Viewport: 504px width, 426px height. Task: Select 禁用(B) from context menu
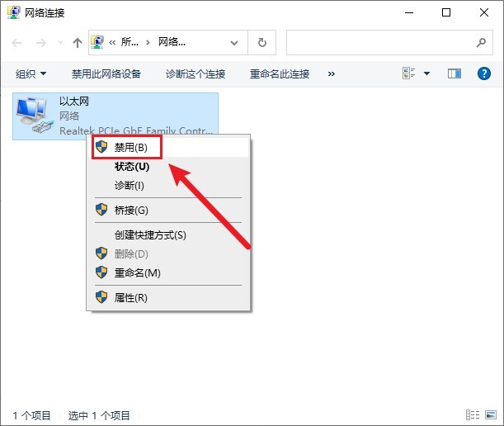pyautogui.click(x=131, y=147)
